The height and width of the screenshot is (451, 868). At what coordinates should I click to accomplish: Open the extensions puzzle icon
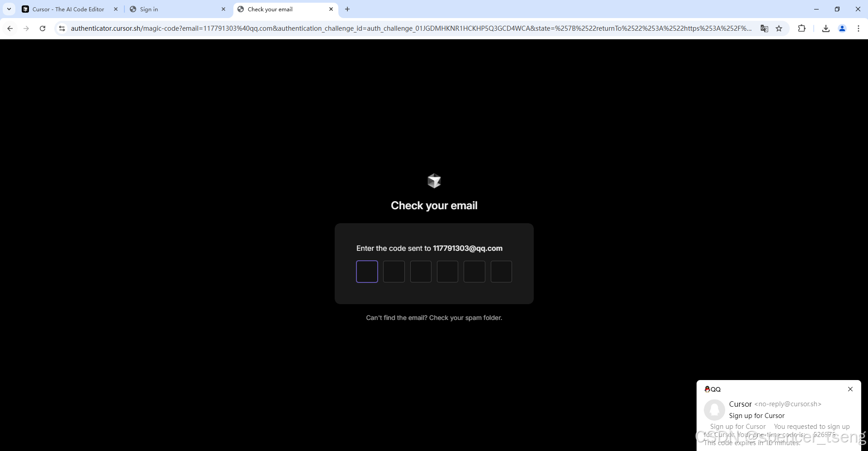pos(802,28)
